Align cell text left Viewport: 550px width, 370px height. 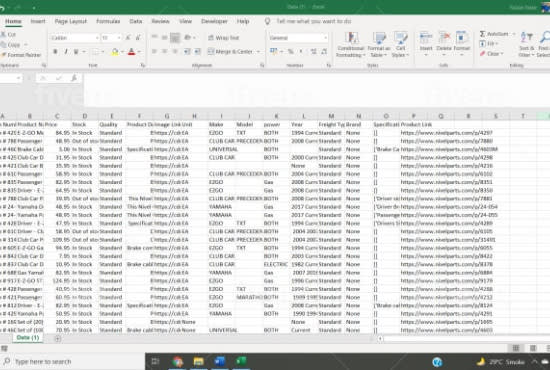point(154,52)
